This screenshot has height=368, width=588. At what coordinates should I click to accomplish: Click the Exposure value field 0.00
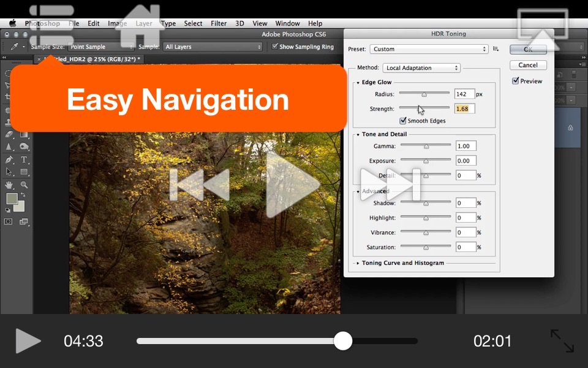point(466,161)
